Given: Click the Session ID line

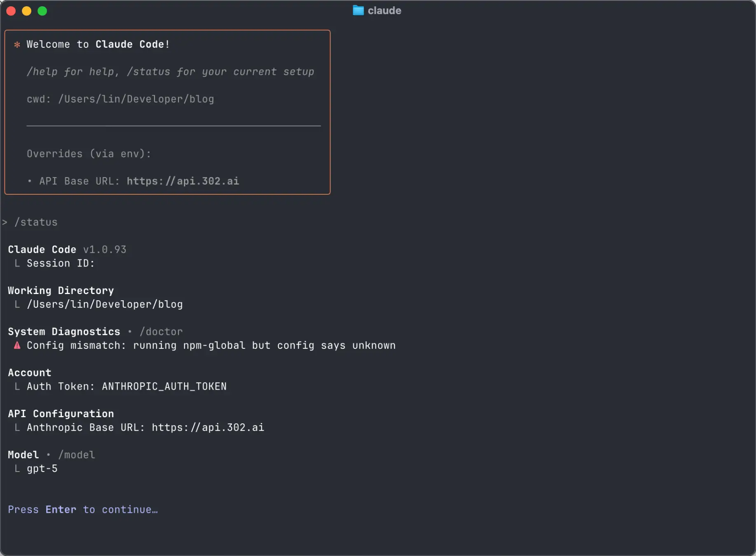Looking at the screenshot, I should coord(61,264).
